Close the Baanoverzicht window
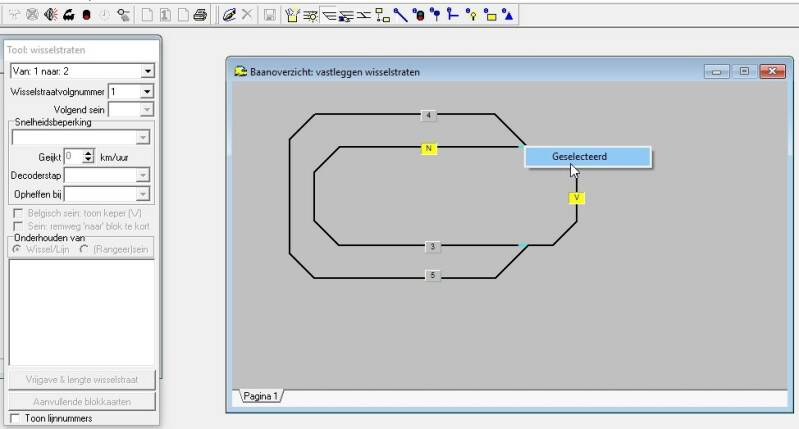The height and width of the screenshot is (429, 799). point(772,71)
